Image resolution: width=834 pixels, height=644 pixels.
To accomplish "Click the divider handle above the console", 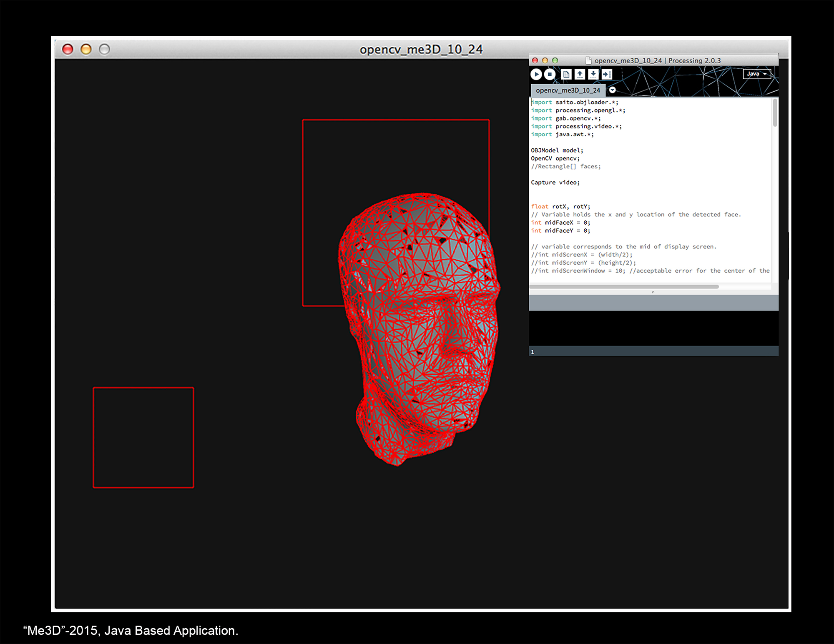I will [x=653, y=292].
